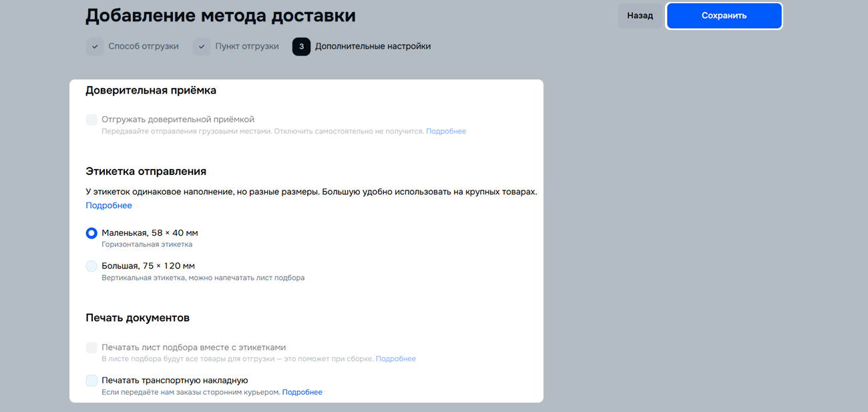868x412 pixels.
Task: Check Печатать транспортную накладную
Action: (92, 381)
